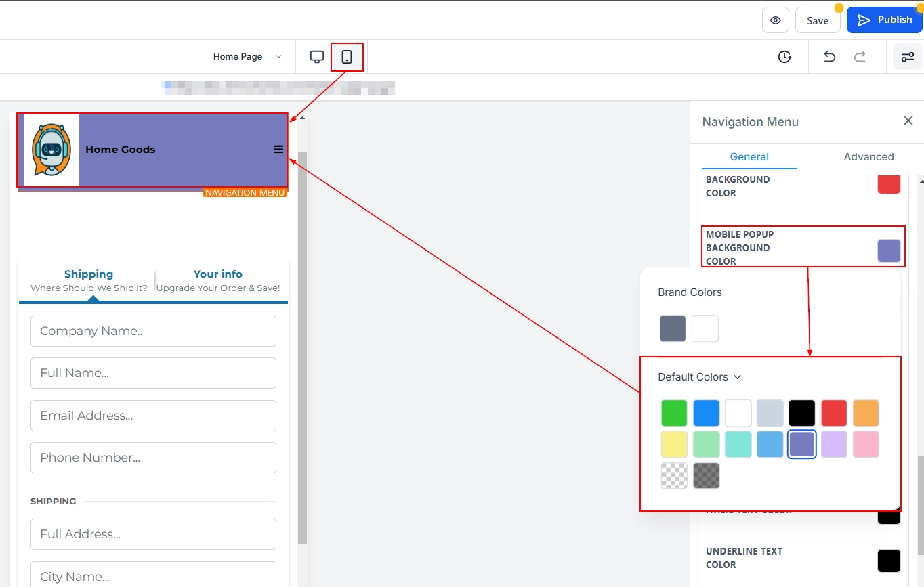This screenshot has width=924, height=587.
Task: Open the settings sliders icon
Action: click(907, 57)
